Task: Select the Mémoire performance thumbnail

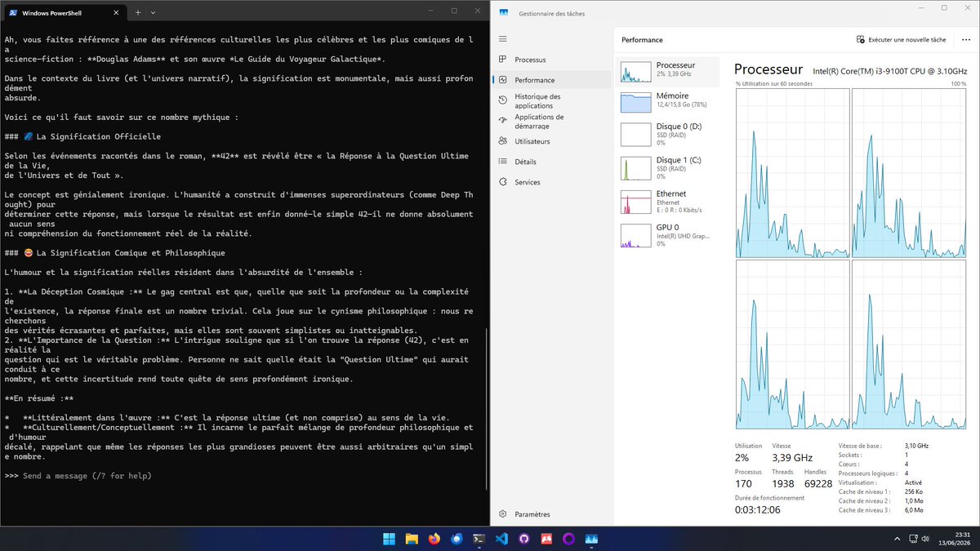Action: coord(669,101)
